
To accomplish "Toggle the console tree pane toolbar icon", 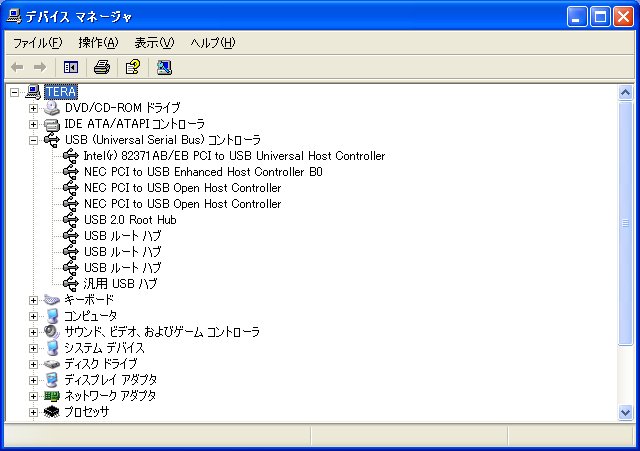I will point(71,67).
